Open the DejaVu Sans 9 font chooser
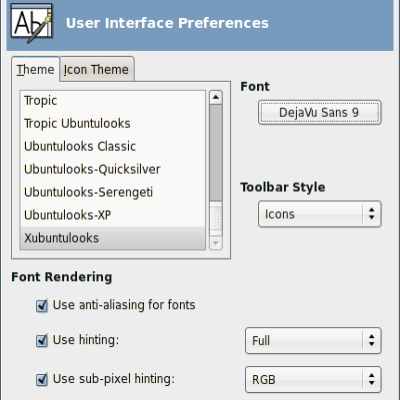Viewport: 400px width, 400px height. (319, 113)
